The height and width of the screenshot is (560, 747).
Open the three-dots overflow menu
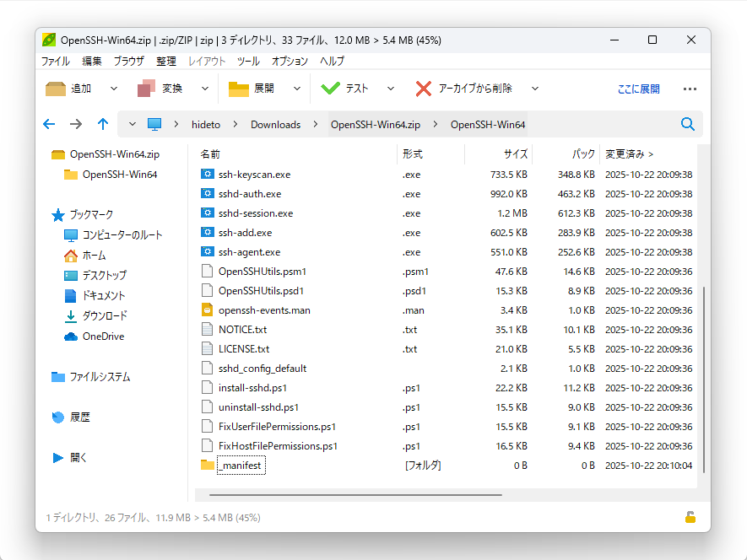690,89
